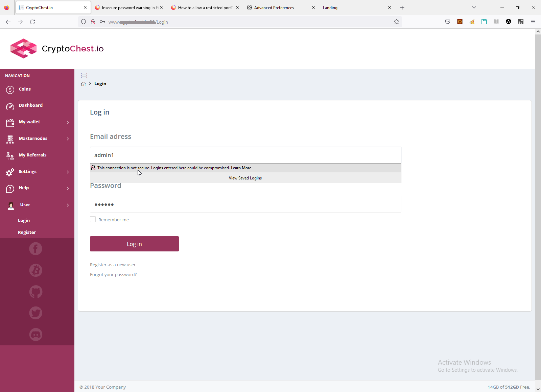Image resolution: width=541 pixels, height=392 pixels.
Task: Bookmark this page with star icon
Action: (x=397, y=22)
